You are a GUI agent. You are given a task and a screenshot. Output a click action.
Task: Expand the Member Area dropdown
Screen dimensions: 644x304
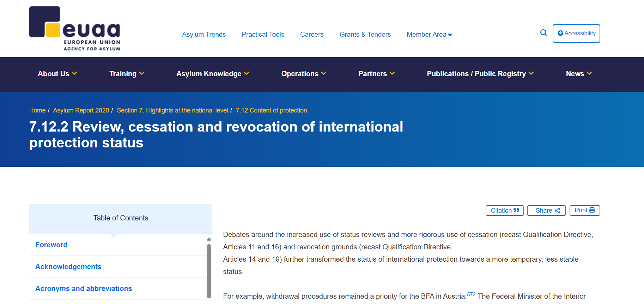pos(429,35)
